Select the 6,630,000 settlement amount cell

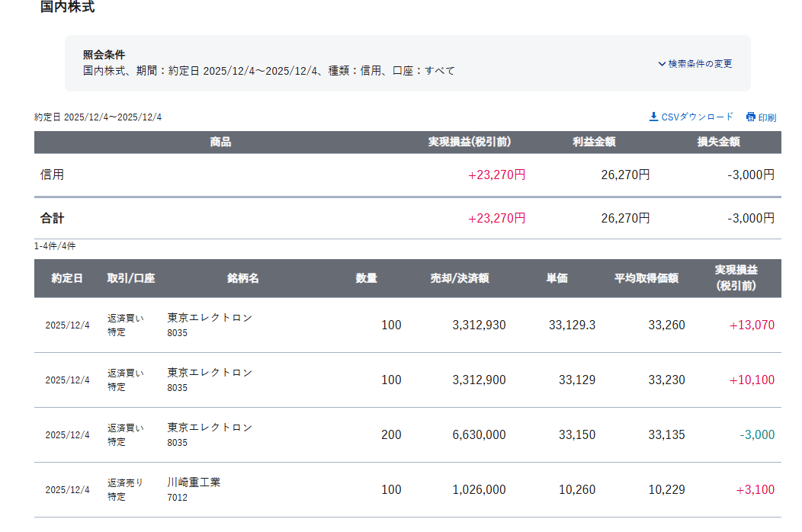click(x=479, y=435)
